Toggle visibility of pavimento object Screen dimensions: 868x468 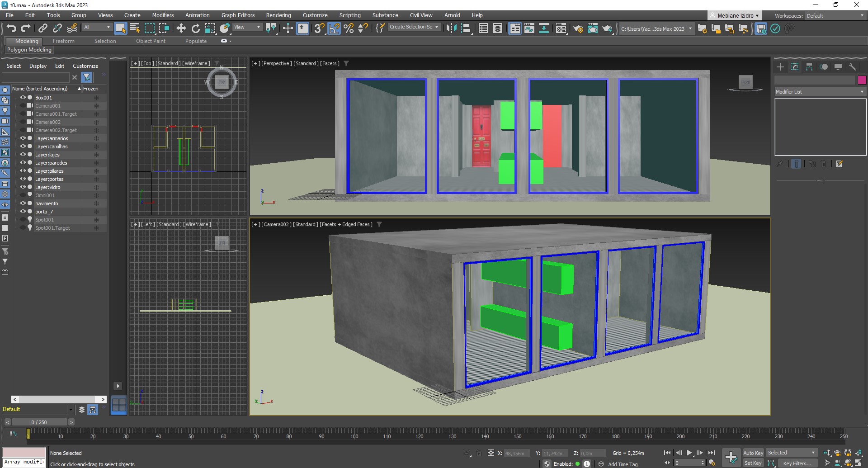tap(23, 203)
